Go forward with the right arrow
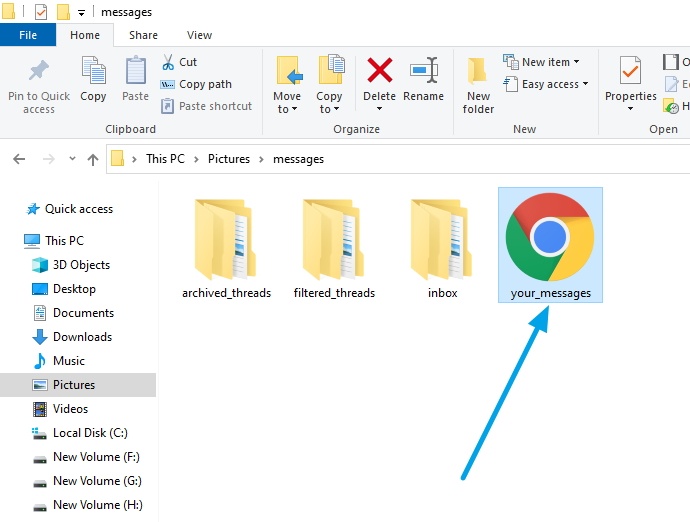This screenshot has width=690, height=522. [x=49, y=159]
